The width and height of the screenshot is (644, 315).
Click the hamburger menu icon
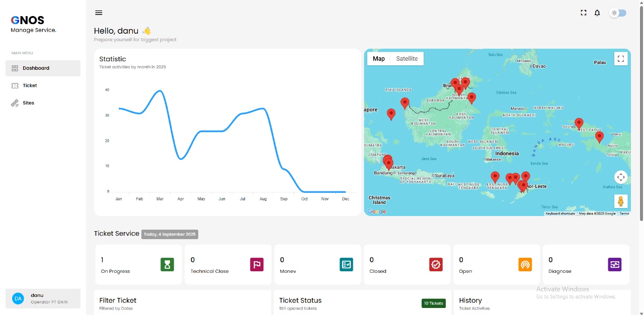(x=99, y=13)
